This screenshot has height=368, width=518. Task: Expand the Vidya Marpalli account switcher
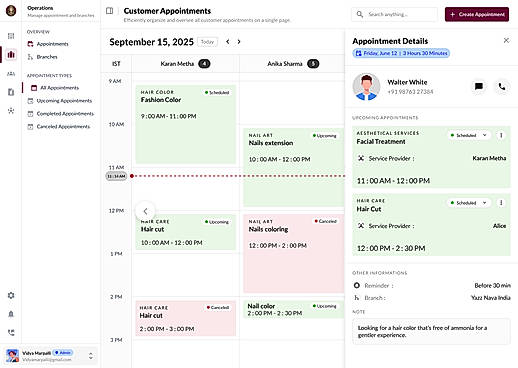coord(91,356)
